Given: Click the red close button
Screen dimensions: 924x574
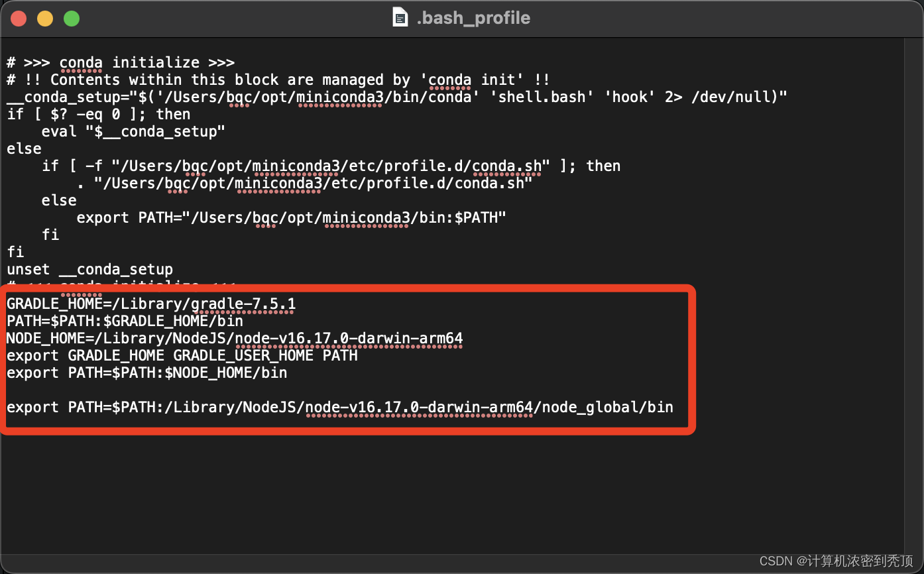Looking at the screenshot, I should pos(18,18).
